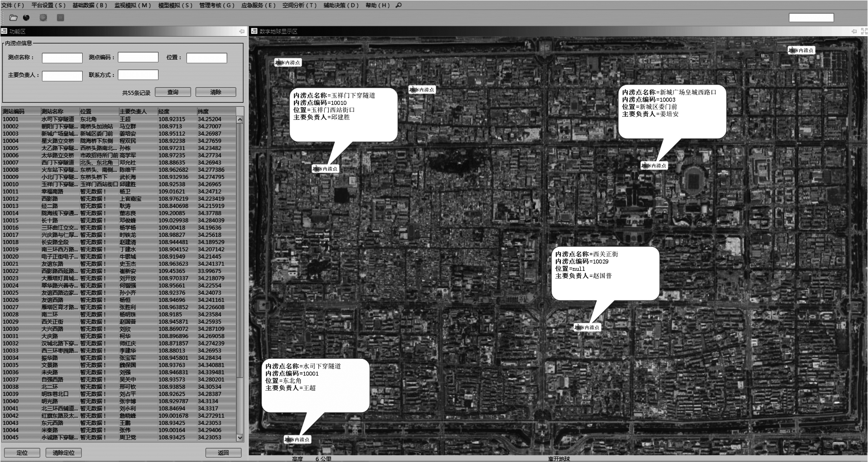Open the 空间分析(T) menu

click(x=299, y=5)
